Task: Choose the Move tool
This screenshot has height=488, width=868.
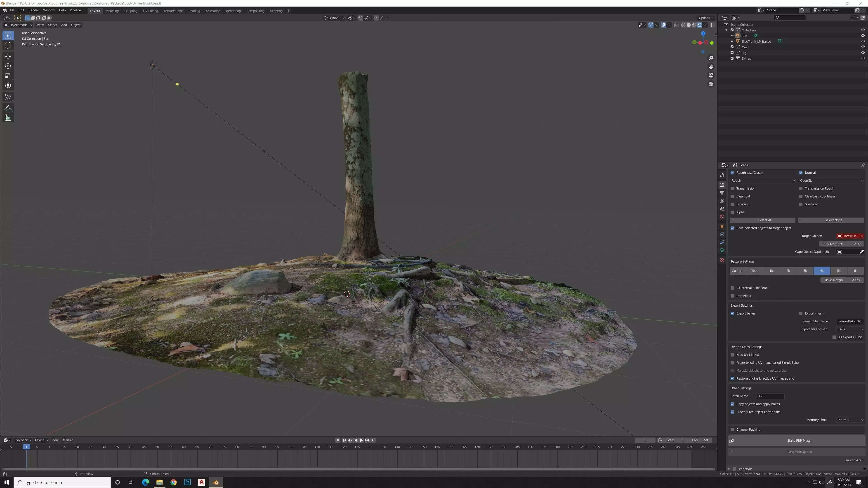Action: point(8,56)
